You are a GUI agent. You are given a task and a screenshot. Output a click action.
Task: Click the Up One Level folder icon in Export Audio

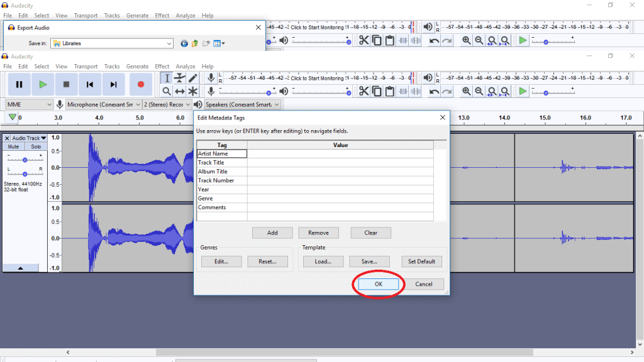click(x=195, y=43)
